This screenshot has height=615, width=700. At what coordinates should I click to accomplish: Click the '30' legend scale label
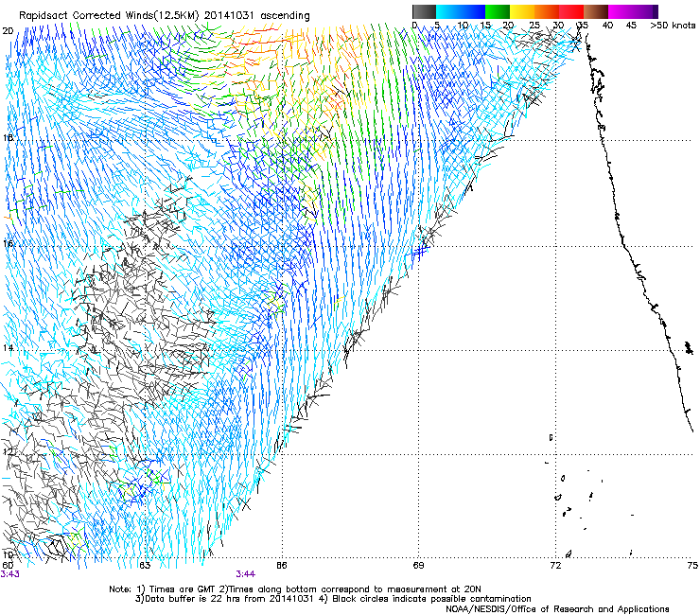558,25
